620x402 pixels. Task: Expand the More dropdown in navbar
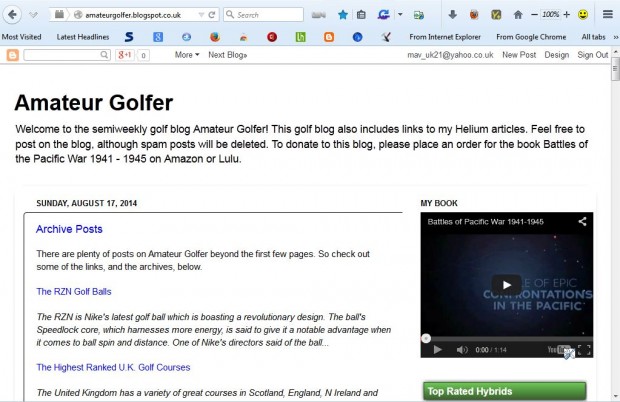click(187, 55)
